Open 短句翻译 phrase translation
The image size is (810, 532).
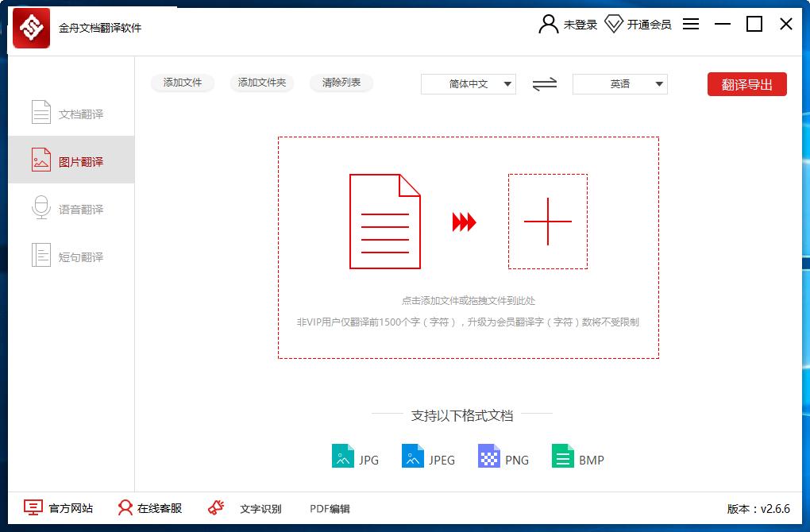(x=71, y=256)
